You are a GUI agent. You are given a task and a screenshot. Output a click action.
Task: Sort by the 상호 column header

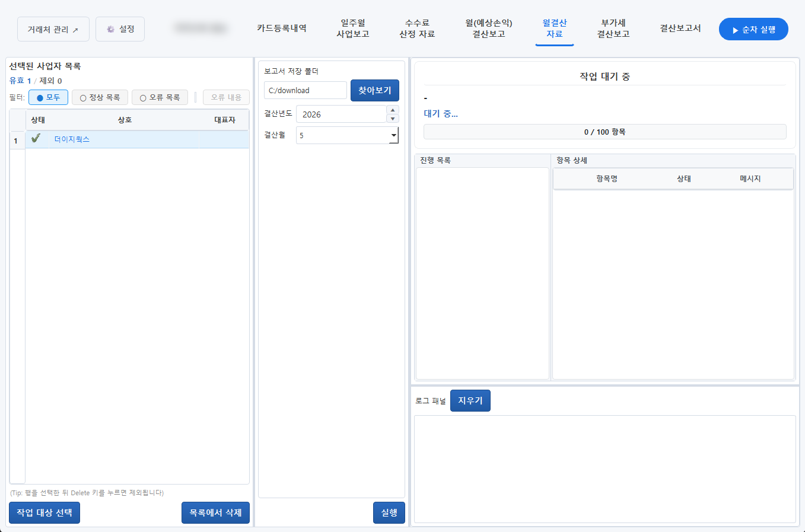[125, 120]
